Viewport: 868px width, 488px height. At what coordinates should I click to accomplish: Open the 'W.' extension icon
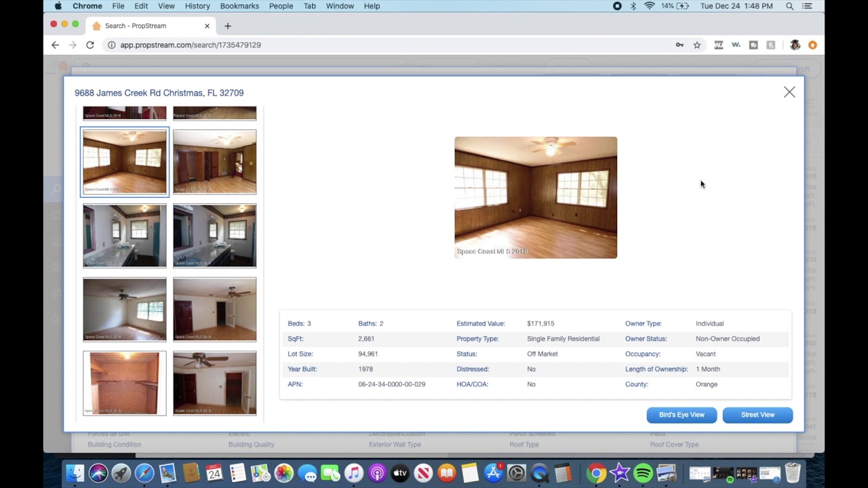736,45
